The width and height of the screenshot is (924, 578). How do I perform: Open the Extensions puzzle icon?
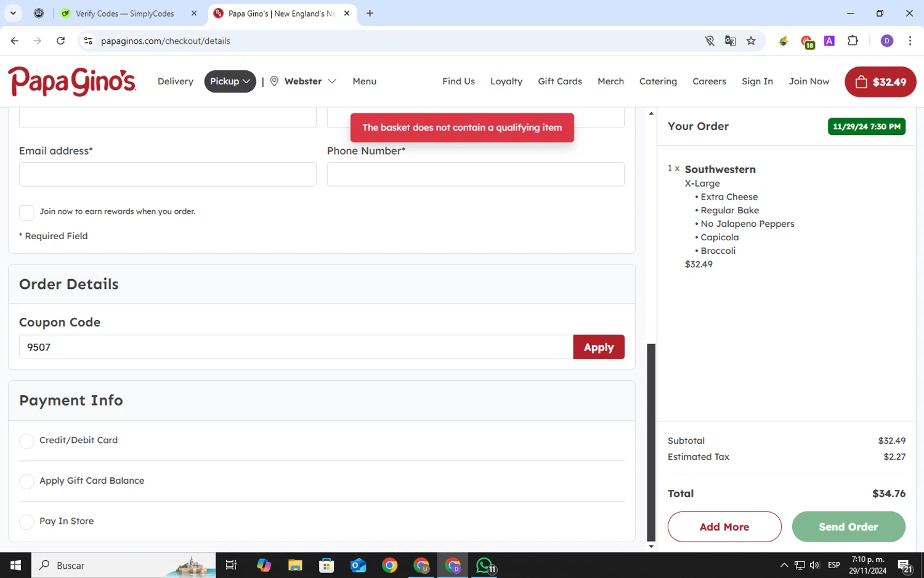pyautogui.click(x=853, y=41)
